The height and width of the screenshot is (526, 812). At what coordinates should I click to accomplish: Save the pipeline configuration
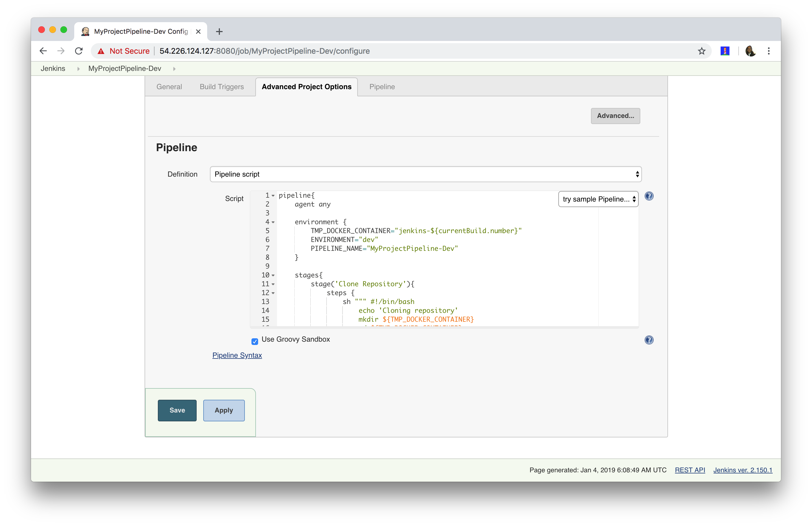coord(177,410)
